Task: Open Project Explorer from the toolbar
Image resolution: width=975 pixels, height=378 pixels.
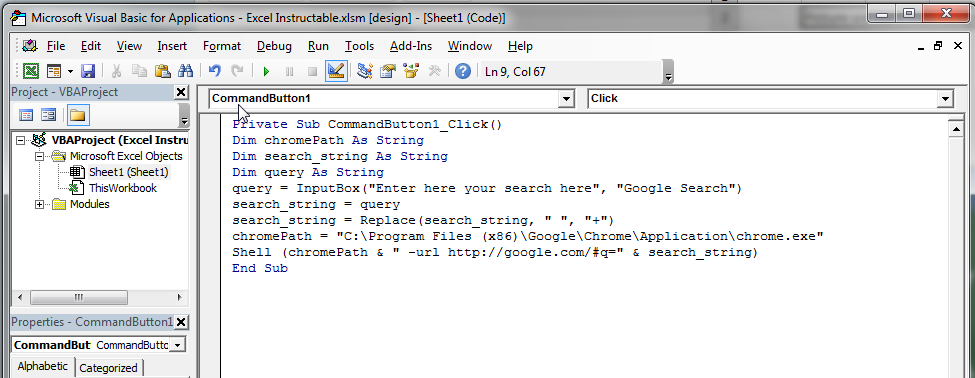Action: [365, 71]
